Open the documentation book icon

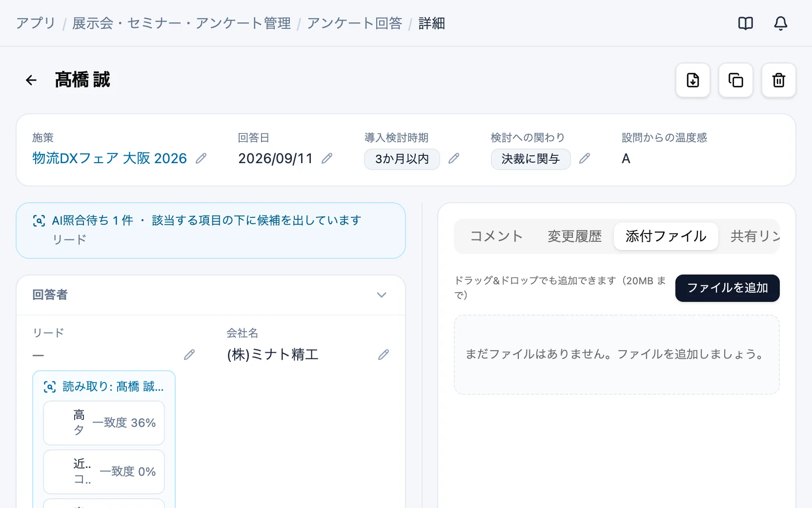coord(746,23)
